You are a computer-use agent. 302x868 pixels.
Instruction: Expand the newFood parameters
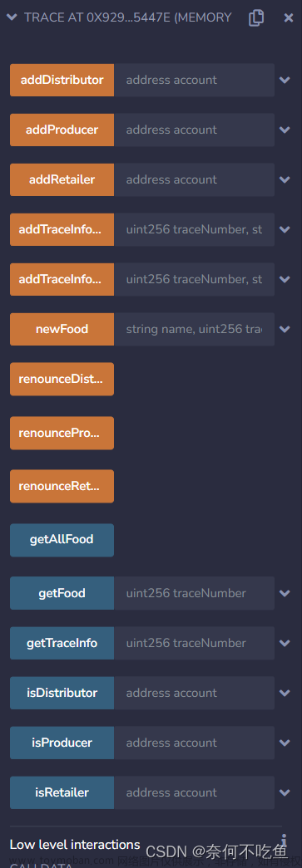(285, 329)
